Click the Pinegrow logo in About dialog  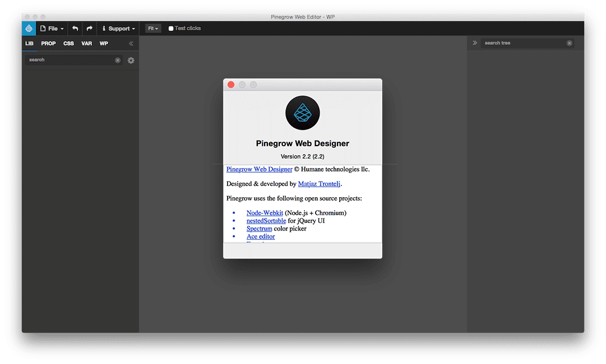303,113
